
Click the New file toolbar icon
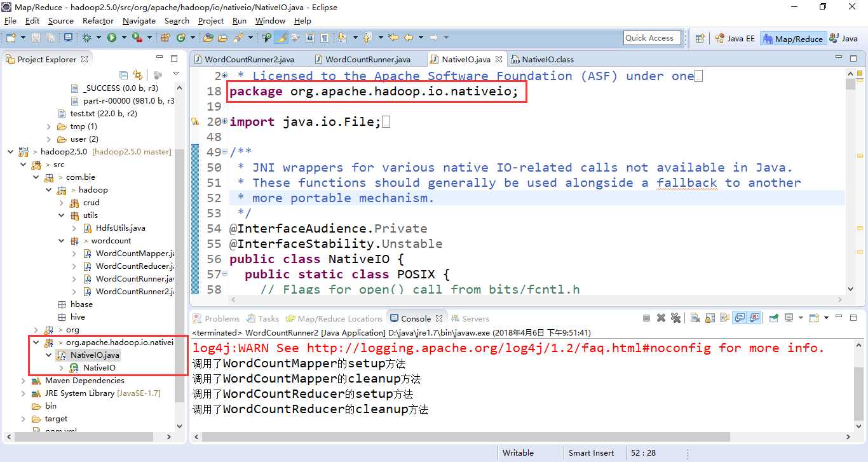11,38
